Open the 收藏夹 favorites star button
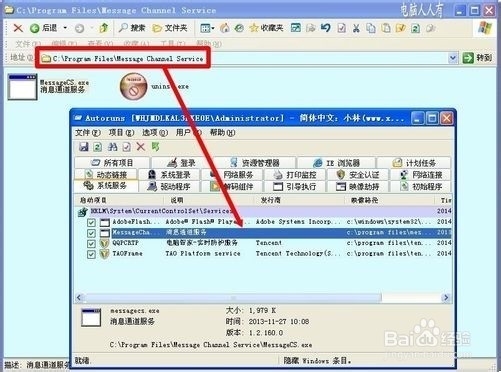Viewport: 501px width, 372px height. coord(266,28)
